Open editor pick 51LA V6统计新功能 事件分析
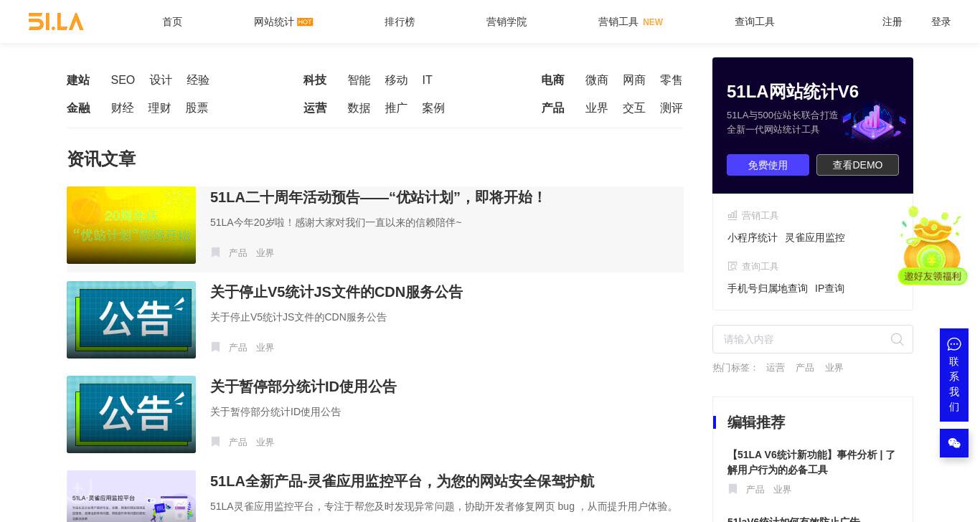This screenshot has width=980, height=522. click(811, 462)
